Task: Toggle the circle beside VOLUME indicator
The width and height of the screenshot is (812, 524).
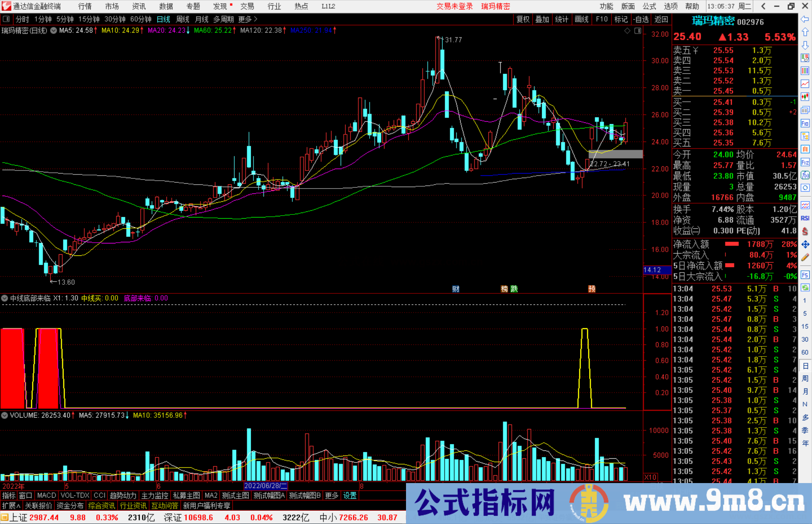Action: pos(5,415)
